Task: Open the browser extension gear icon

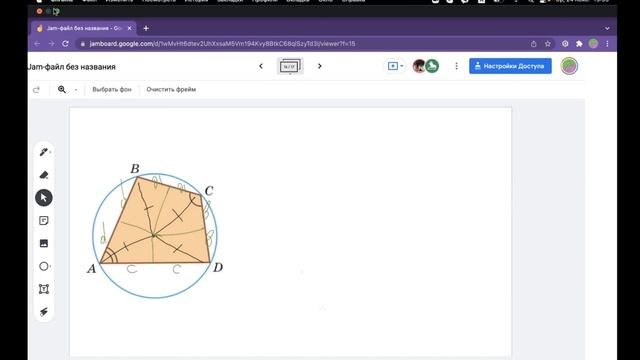Action: point(565,44)
